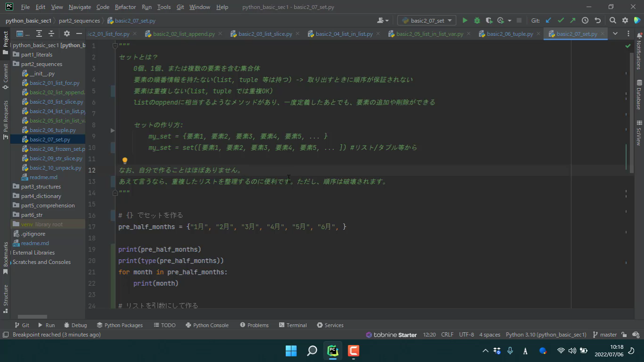This screenshot has width=644, height=362.
Task: Collapse the docstring fold marker on line 1
Action: [115, 46]
